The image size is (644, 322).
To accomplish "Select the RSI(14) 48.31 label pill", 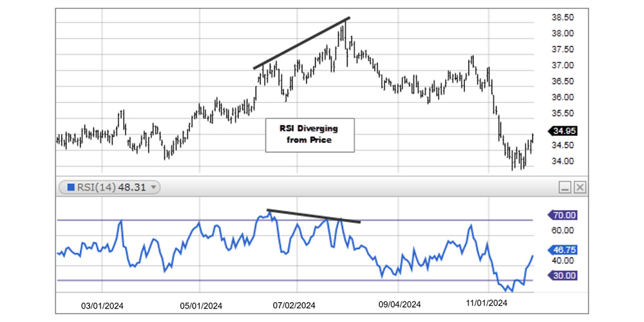I will click(x=109, y=187).
